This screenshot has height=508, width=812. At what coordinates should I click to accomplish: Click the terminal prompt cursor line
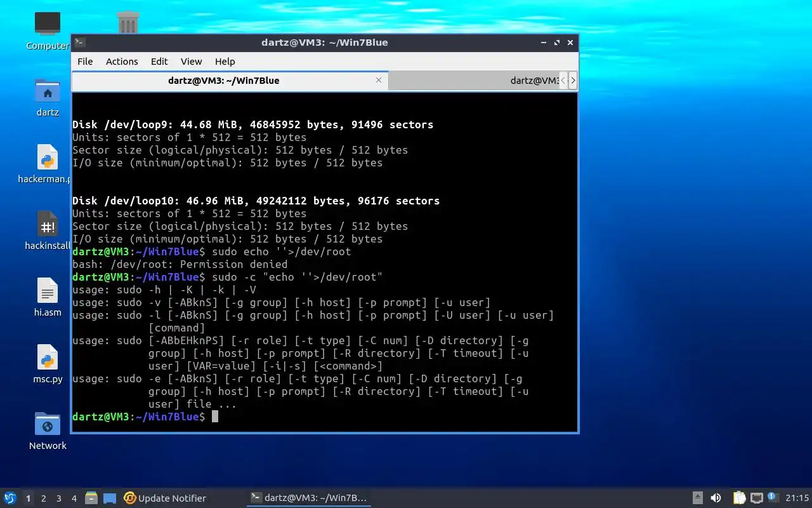pos(145,417)
